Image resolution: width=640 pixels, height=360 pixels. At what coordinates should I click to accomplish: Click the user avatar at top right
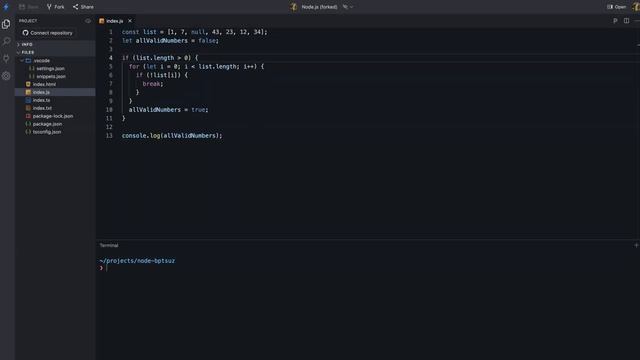636,7
